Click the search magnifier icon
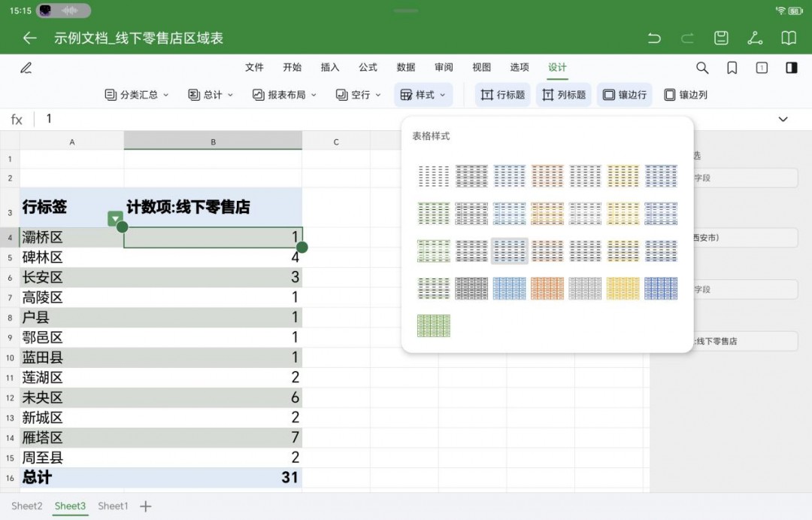Viewport: 812px width, 520px height. pyautogui.click(x=702, y=68)
